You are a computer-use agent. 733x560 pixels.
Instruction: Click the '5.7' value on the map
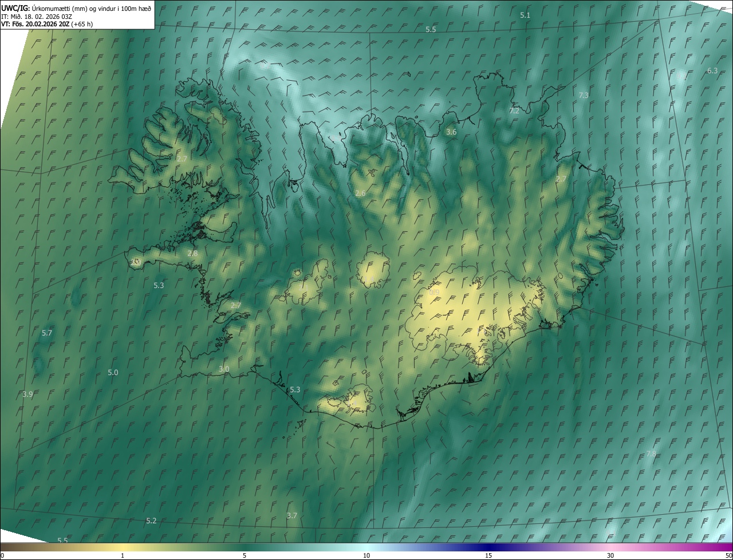(x=47, y=333)
